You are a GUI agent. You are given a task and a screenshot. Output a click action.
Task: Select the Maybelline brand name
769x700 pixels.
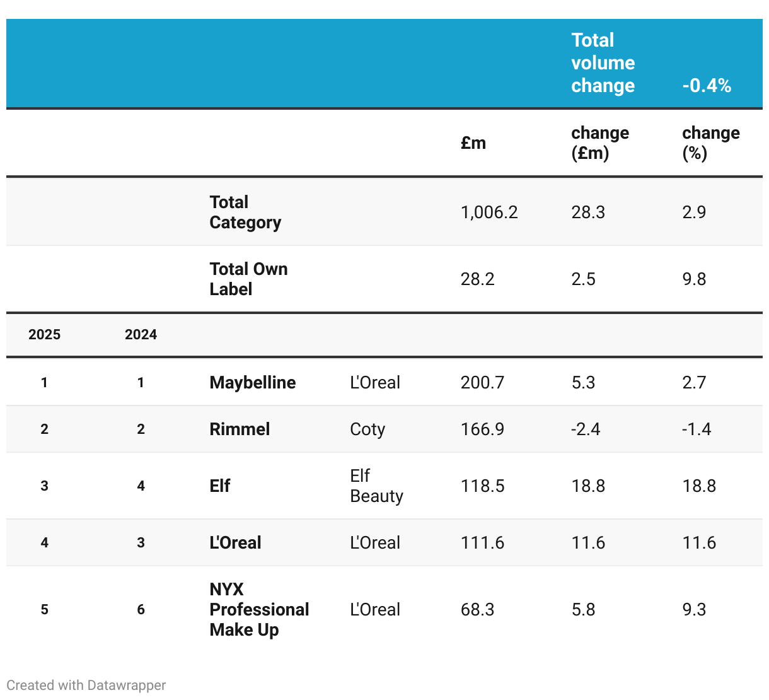[x=252, y=383]
